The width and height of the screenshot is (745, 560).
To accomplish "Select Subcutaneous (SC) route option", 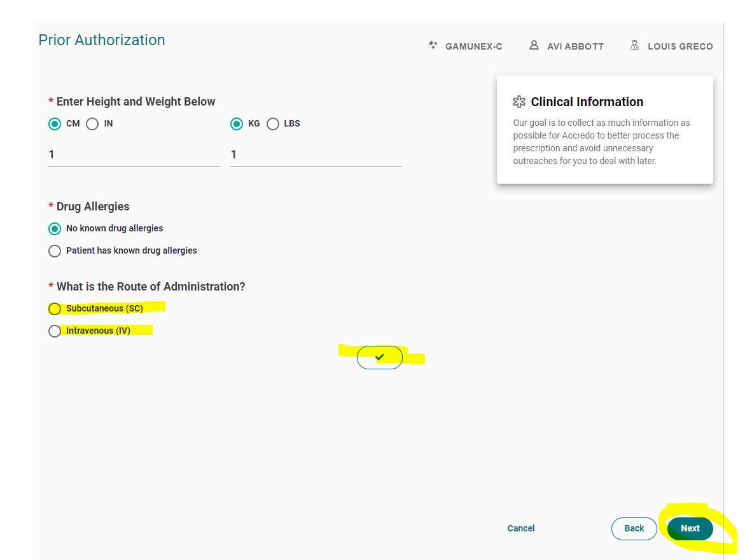I will pos(55,309).
